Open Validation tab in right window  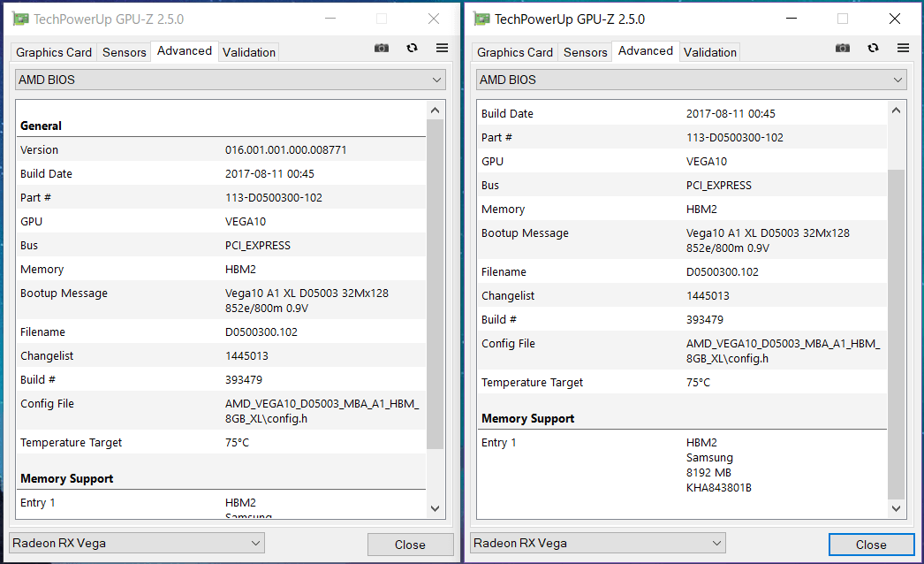[710, 52]
